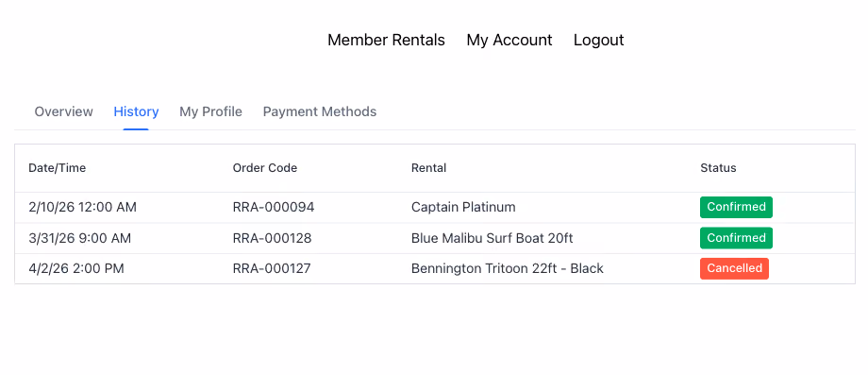Screen dimensions: 868x375
Task: Select order code RRA-000127
Action: point(272,268)
